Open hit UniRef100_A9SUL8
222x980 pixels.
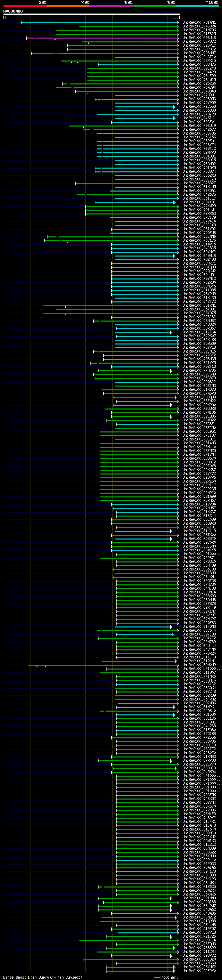pos(199,38)
